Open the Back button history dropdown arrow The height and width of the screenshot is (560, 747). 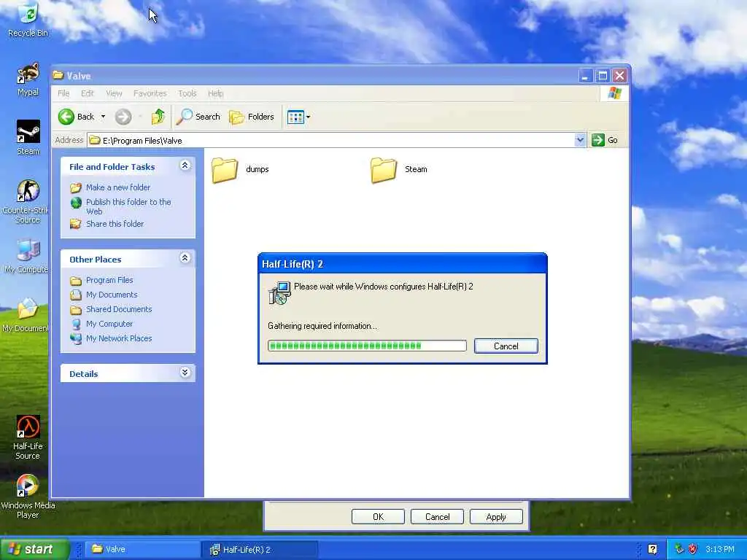pyautogui.click(x=103, y=117)
